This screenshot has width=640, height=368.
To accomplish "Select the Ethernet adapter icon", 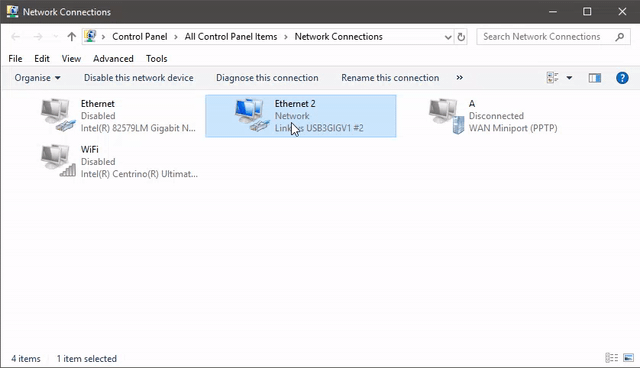I will point(58,115).
